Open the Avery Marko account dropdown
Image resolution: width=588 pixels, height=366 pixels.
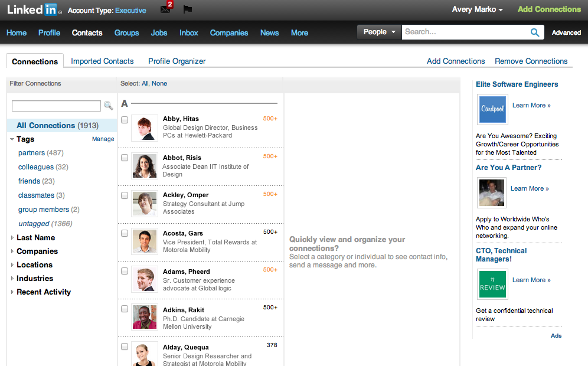tap(477, 9)
